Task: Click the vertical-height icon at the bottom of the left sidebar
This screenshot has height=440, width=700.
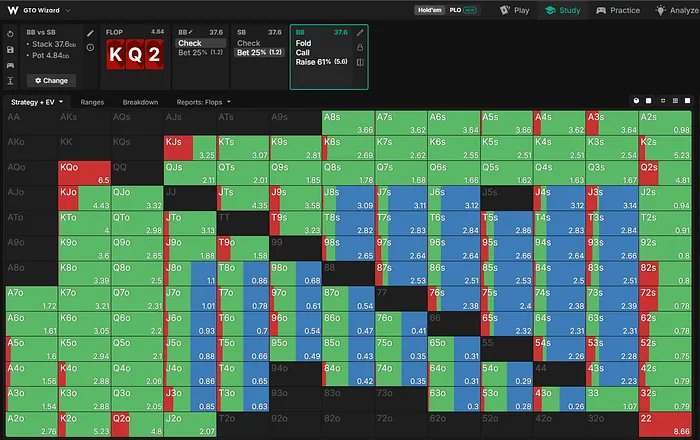Action: [10, 81]
